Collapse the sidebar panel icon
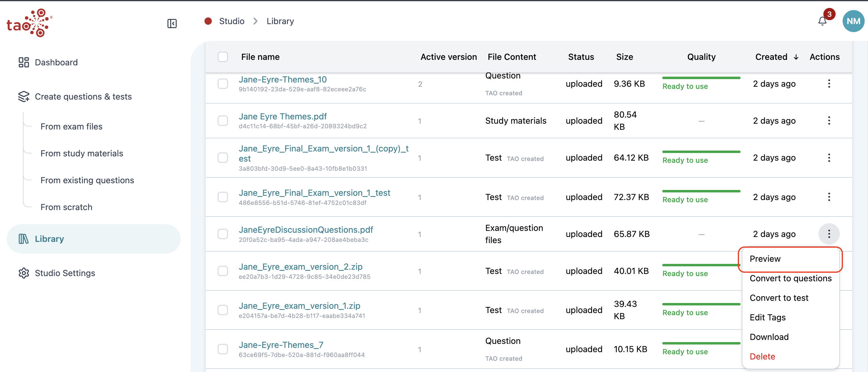The image size is (868, 372). (172, 23)
